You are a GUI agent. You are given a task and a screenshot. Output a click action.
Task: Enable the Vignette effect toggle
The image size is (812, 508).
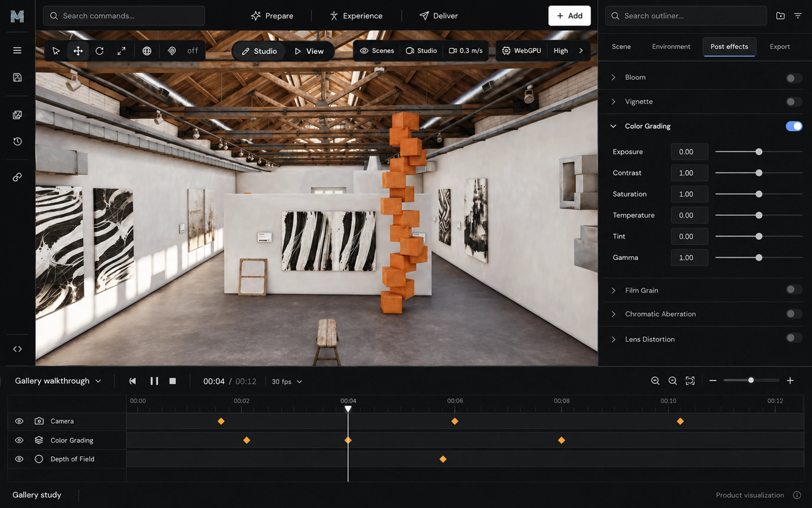(x=794, y=102)
